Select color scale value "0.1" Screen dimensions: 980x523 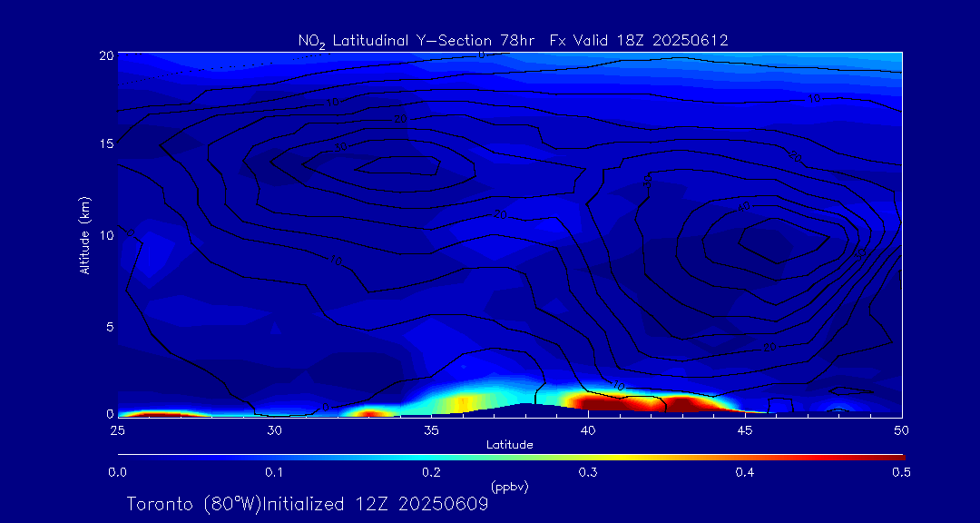click(x=274, y=472)
